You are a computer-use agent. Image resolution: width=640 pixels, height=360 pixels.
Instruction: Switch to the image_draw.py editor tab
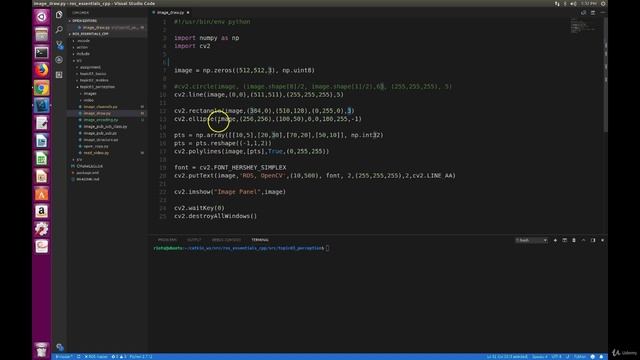coord(170,13)
